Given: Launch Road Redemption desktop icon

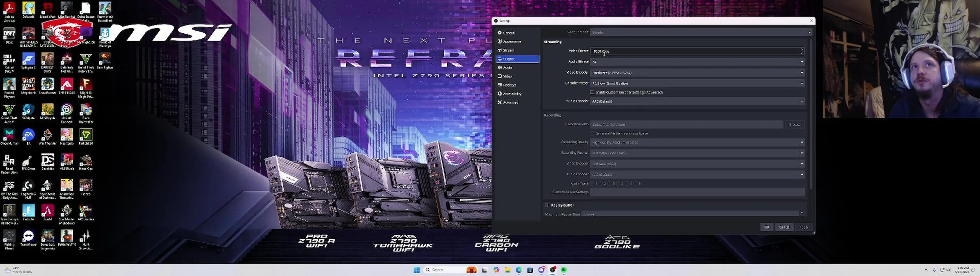Looking at the screenshot, I should (9, 164).
